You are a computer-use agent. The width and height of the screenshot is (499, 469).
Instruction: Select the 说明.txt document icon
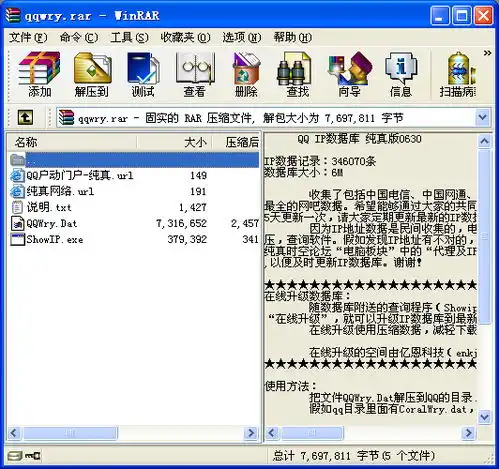click(17, 207)
